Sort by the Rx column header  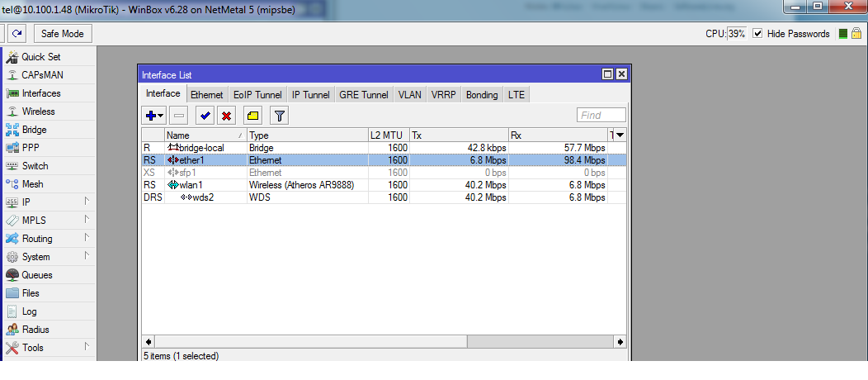[x=558, y=135]
